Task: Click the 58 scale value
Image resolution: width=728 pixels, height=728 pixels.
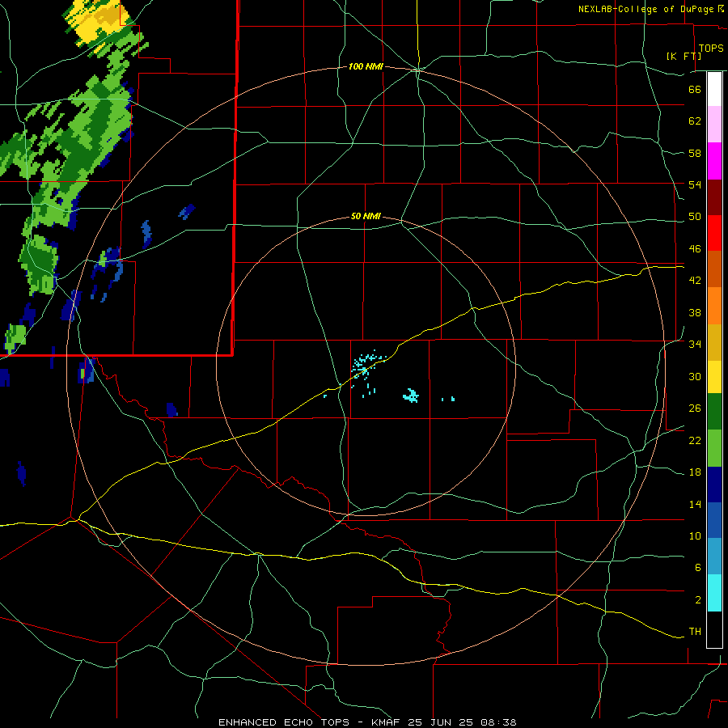Action: pyautogui.click(x=695, y=153)
